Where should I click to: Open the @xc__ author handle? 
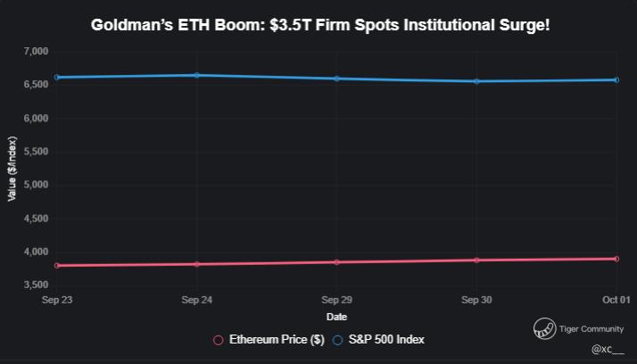[x=607, y=349]
